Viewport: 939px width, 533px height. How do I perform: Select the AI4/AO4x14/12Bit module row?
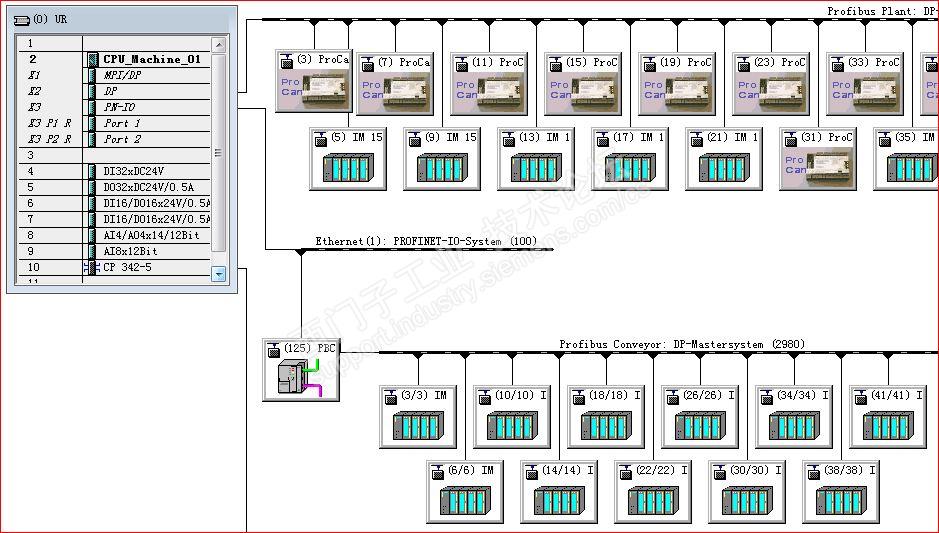(x=114, y=235)
